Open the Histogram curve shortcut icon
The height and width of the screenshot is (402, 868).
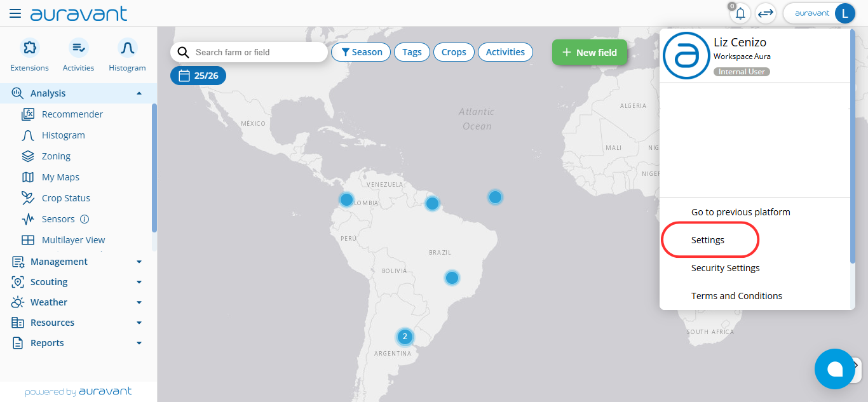[x=127, y=48]
